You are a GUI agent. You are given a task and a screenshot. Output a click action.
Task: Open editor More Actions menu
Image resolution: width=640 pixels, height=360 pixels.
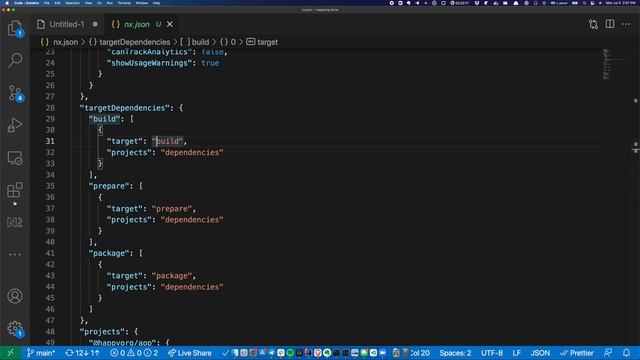coord(626,24)
